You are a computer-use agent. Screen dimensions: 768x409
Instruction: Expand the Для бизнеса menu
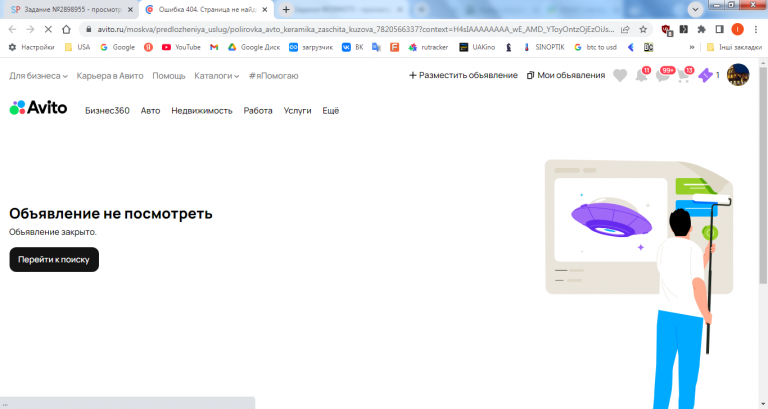click(x=38, y=76)
